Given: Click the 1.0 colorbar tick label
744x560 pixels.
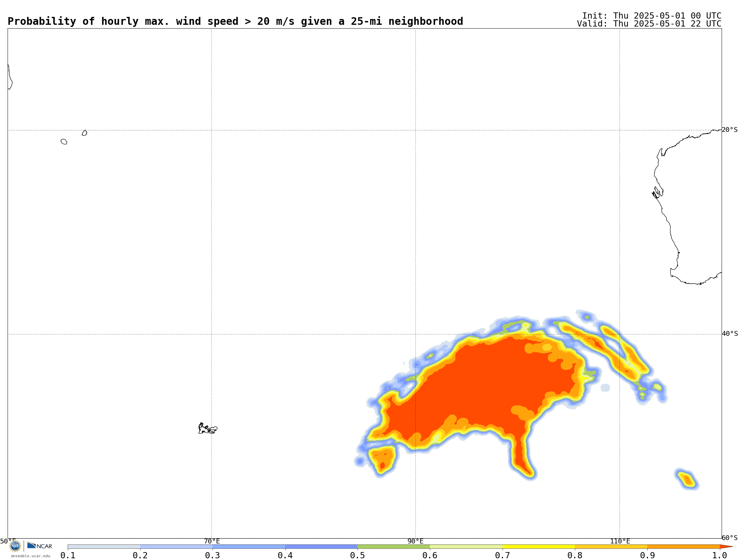Looking at the screenshot, I should [720, 556].
